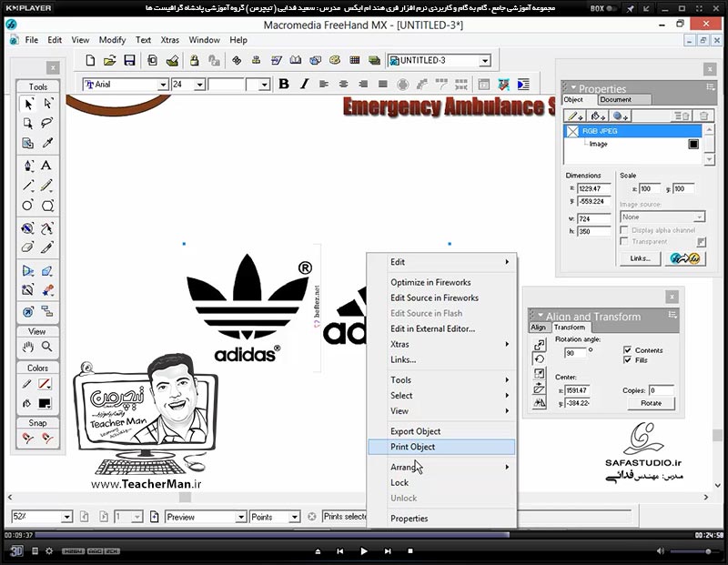Click the Copies input field
728x565 pixels.
[662, 390]
